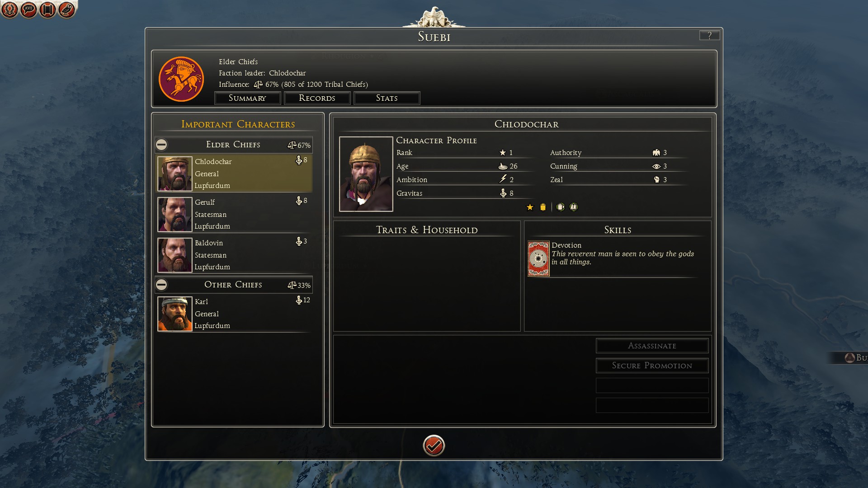
Task: Click the gold star icon under Gravitas
Action: point(530,207)
